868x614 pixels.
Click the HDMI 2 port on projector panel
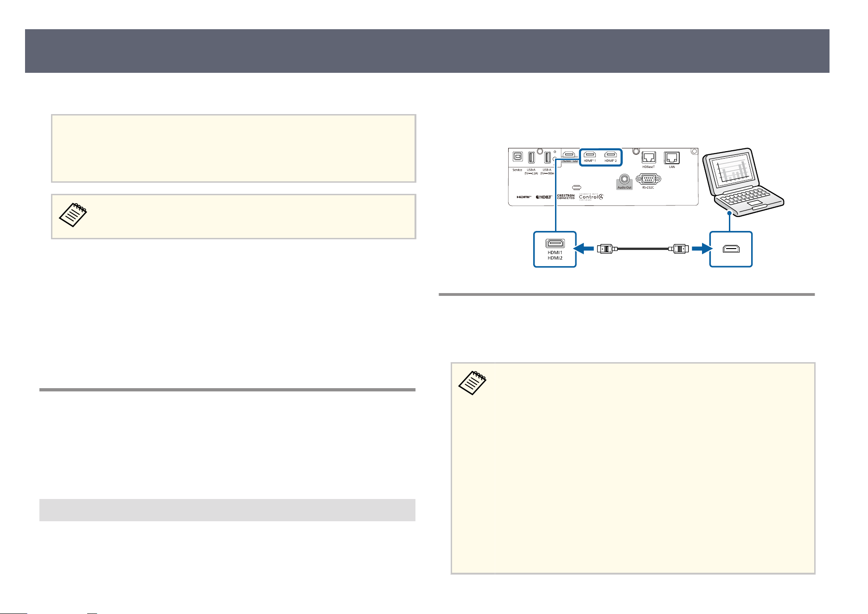pyautogui.click(x=611, y=155)
